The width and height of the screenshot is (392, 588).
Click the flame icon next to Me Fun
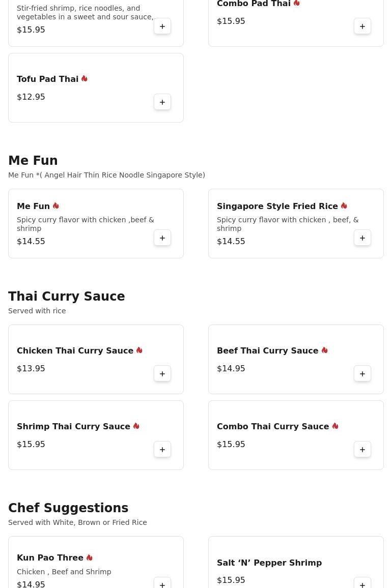(x=56, y=206)
